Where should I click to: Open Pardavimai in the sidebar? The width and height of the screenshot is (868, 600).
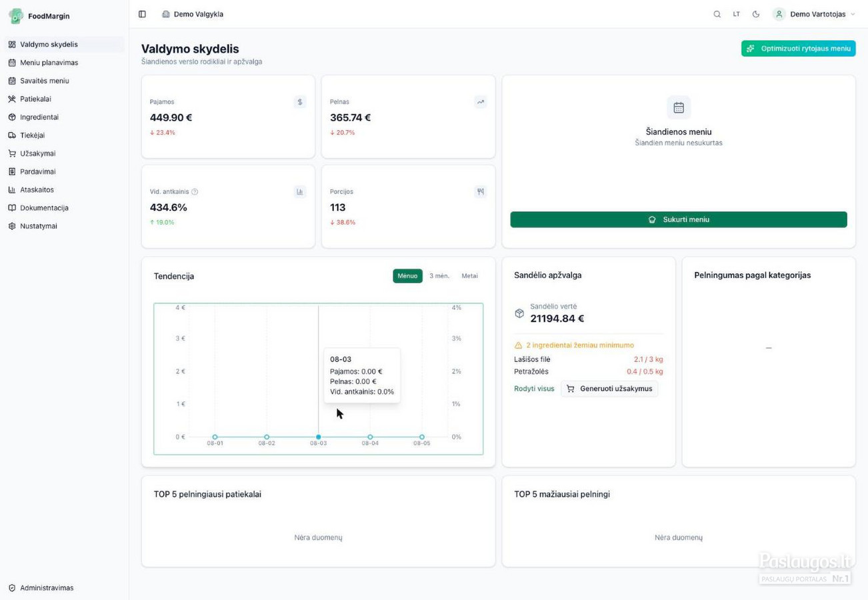tap(65, 171)
